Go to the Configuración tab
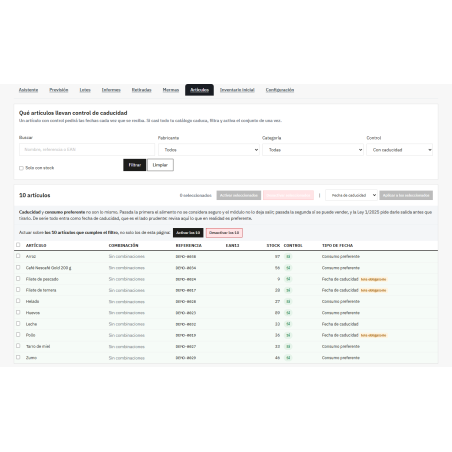This screenshot has width=452, height=452. tap(280, 90)
